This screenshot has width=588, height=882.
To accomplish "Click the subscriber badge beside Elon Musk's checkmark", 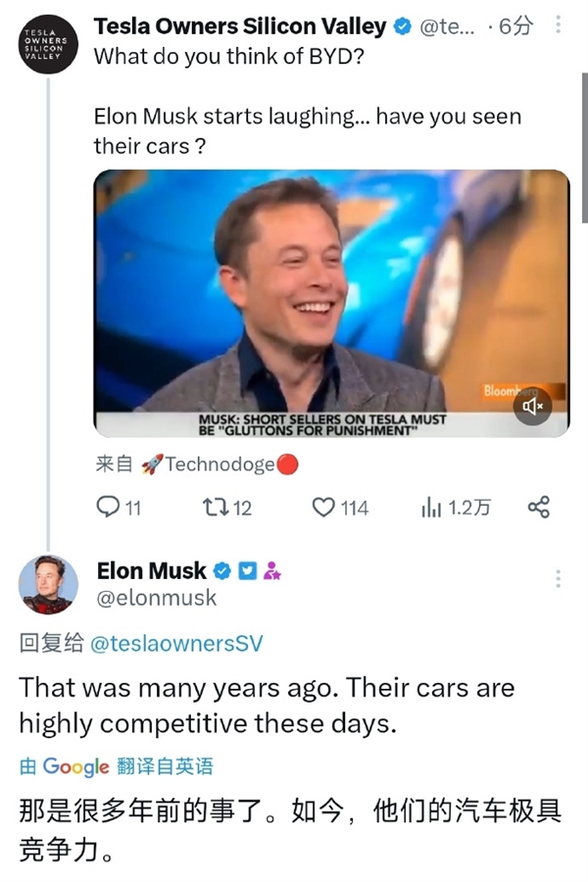I will (x=272, y=570).
